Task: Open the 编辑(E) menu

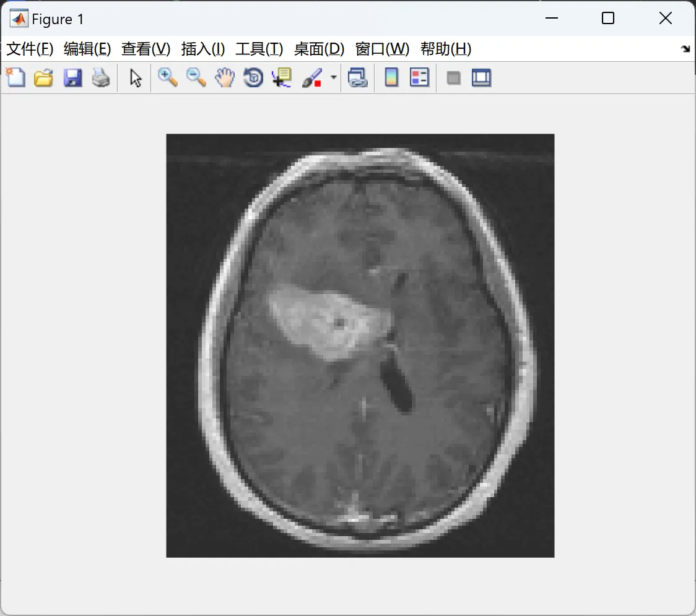Action: pyautogui.click(x=87, y=49)
